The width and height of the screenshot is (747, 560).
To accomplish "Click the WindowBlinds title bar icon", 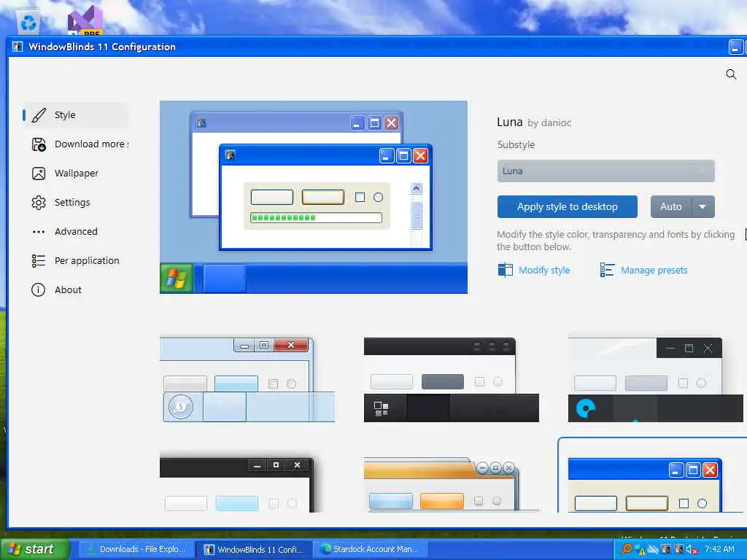I will [x=18, y=47].
